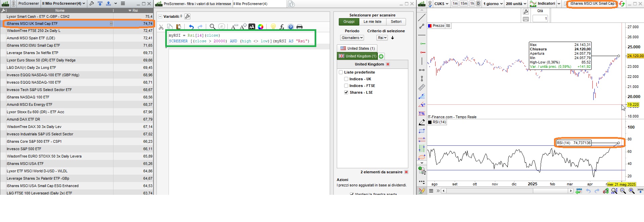
Task: Toggle 1h timeframe button
Action: pyautogui.click(x=472, y=4)
